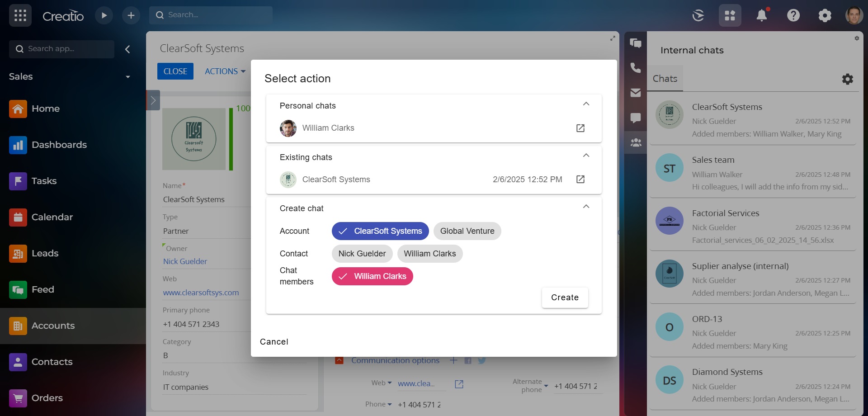Click the global Search field
This screenshot has width=868, height=416.
tap(211, 15)
